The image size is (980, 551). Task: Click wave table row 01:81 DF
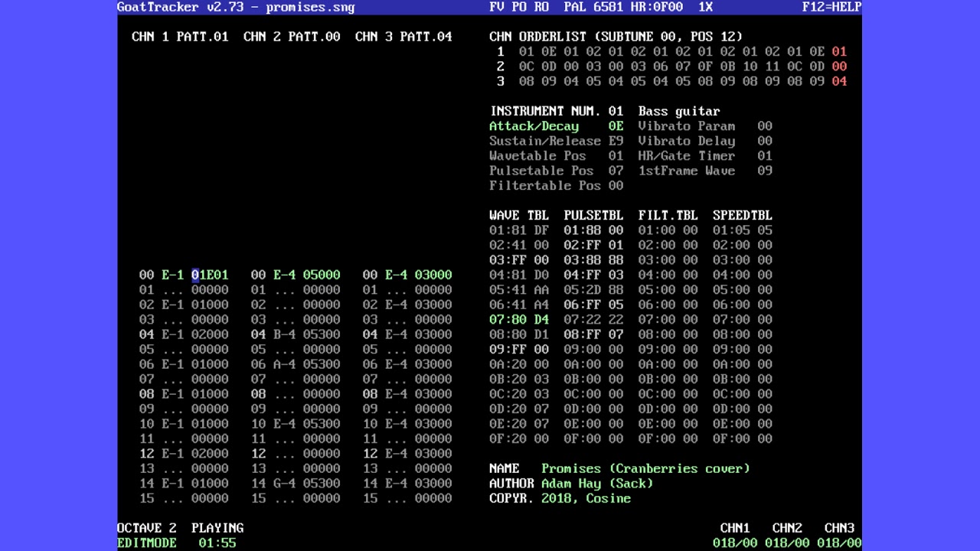pyautogui.click(x=519, y=230)
